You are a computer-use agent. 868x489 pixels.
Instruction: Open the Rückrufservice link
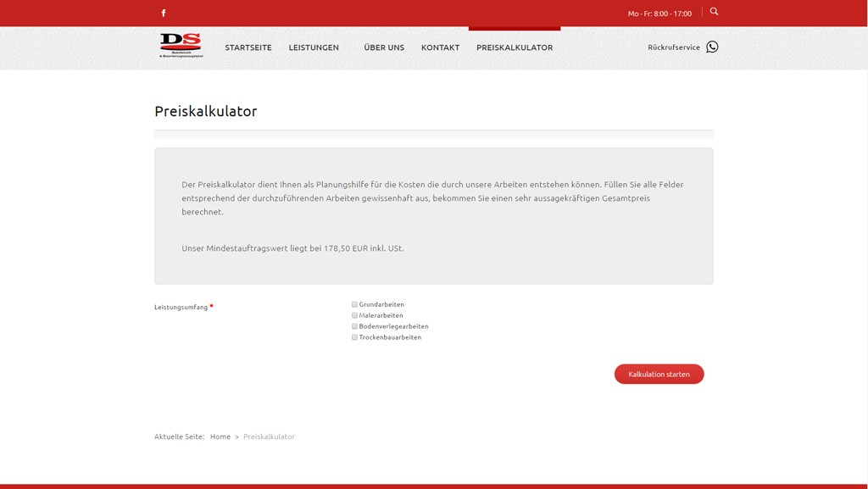click(x=674, y=47)
